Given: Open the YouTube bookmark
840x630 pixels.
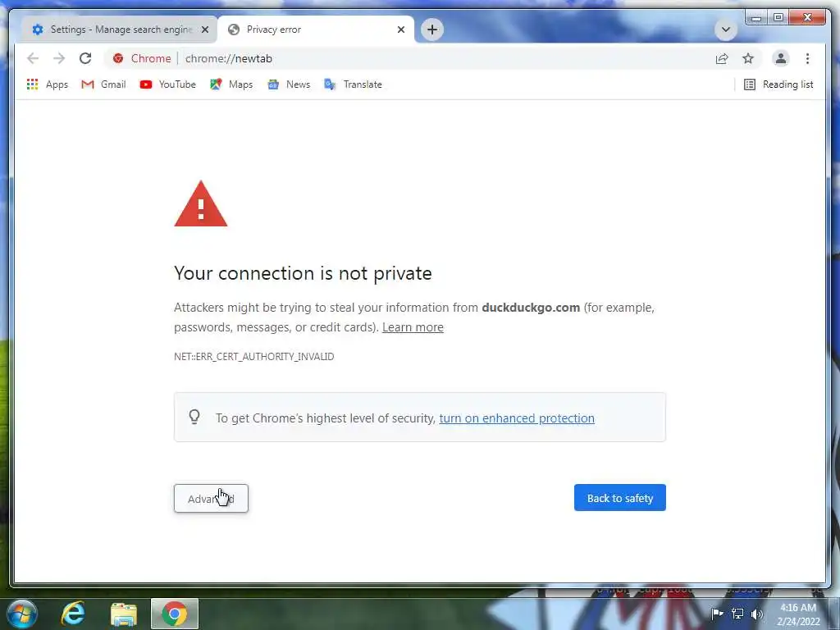Looking at the screenshot, I should point(167,84).
